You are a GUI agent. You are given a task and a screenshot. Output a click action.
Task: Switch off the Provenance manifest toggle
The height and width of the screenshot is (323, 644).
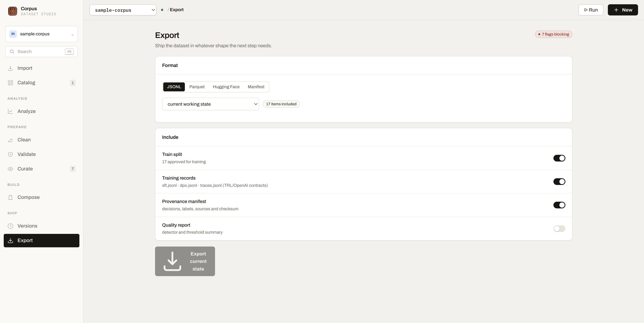[x=559, y=205]
